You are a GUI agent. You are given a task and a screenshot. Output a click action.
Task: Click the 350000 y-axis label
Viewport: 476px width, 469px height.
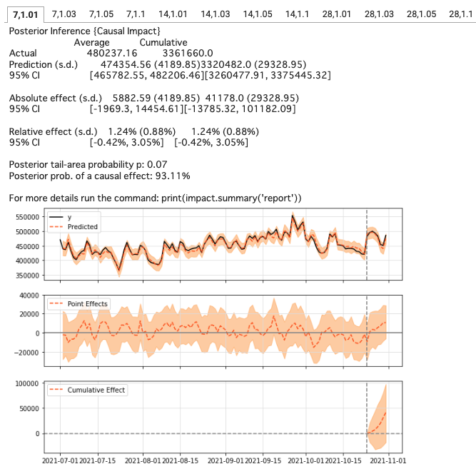click(x=28, y=276)
